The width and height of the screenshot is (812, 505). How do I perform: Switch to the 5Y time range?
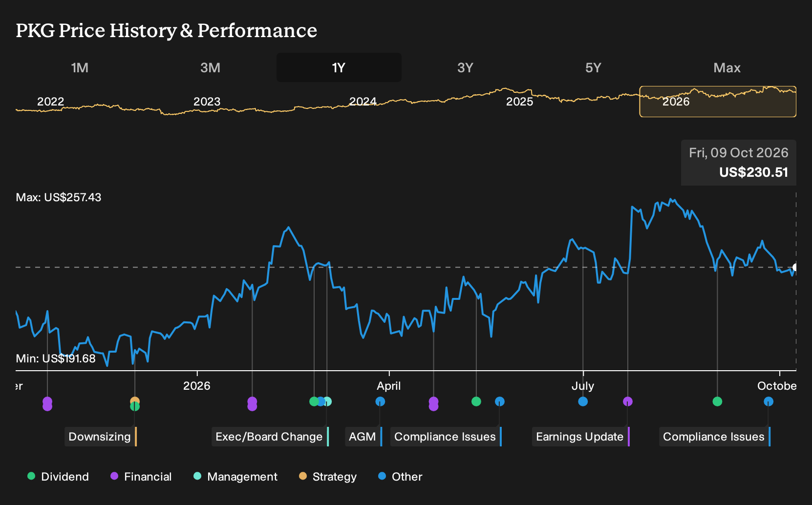593,67
